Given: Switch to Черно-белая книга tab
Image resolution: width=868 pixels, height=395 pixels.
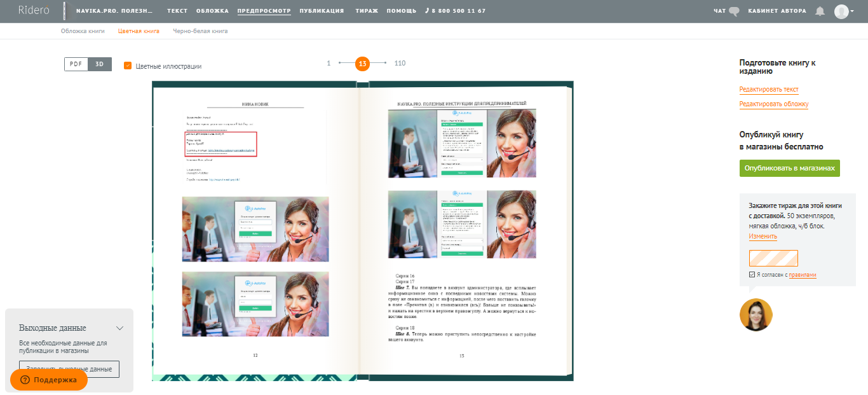Looking at the screenshot, I should click(200, 31).
